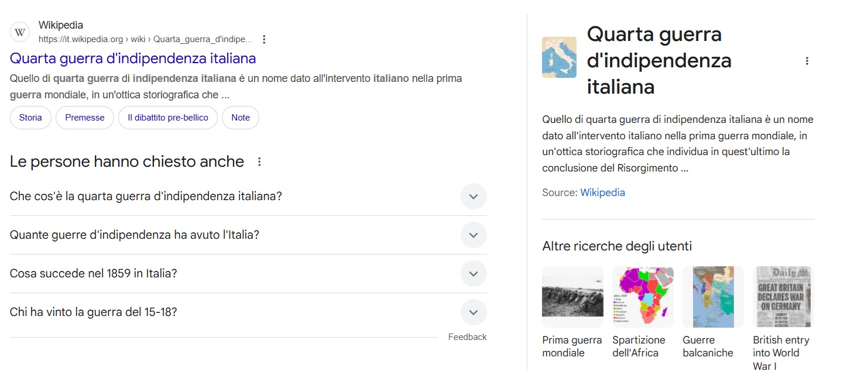
Task: Open three-dot menu next to Wikipedia URL
Action: click(264, 39)
